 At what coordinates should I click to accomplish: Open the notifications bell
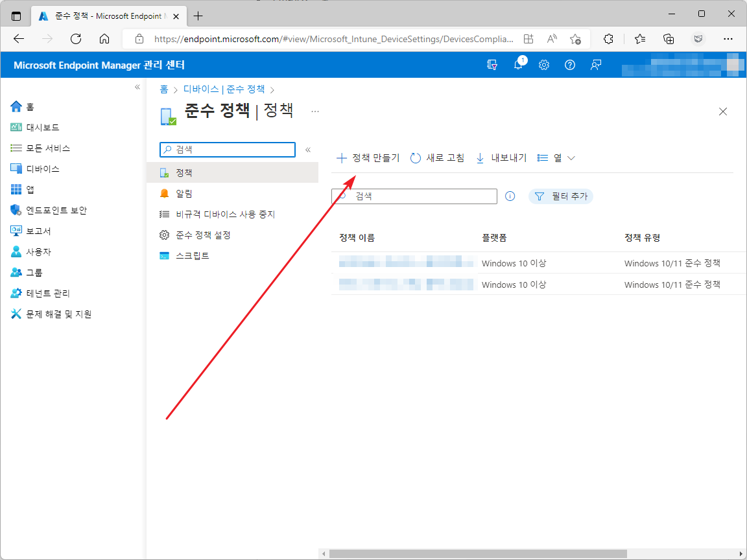[x=518, y=65]
